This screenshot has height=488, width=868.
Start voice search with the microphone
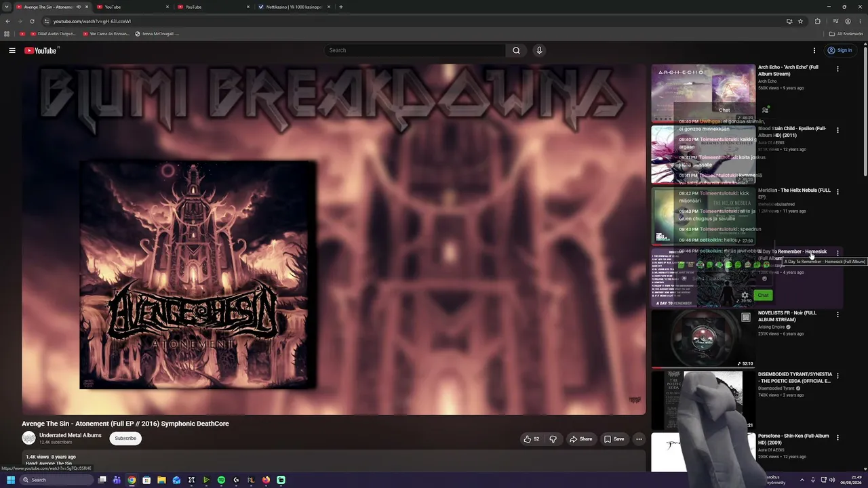539,50
